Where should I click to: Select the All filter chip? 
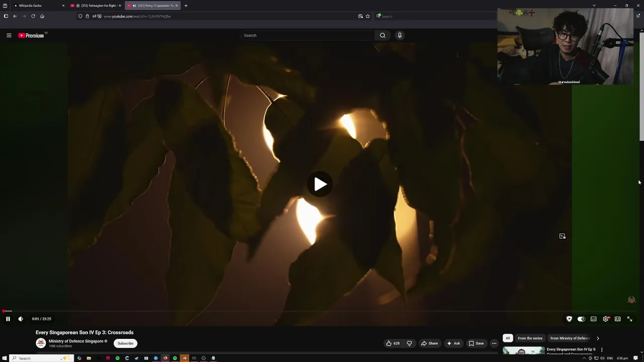pos(508,338)
